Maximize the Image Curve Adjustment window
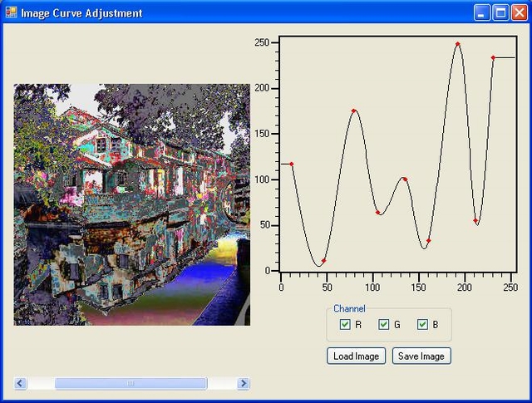The image size is (532, 403). tap(500, 13)
